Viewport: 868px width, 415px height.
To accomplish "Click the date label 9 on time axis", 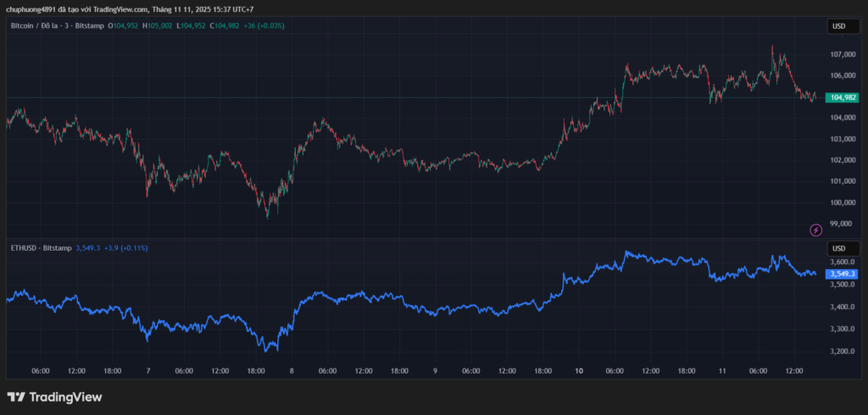I will pos(435,371).
